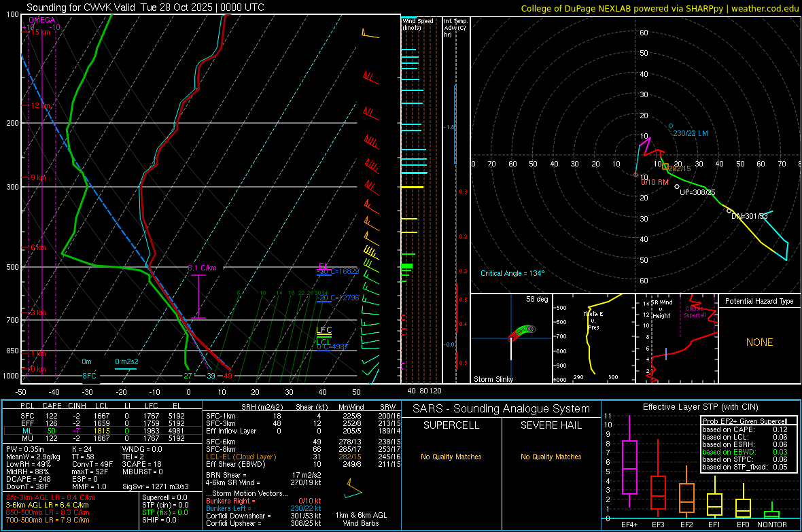Click the yellow LFC level label
The image size is (802, 532).
(x=324, y=330)
